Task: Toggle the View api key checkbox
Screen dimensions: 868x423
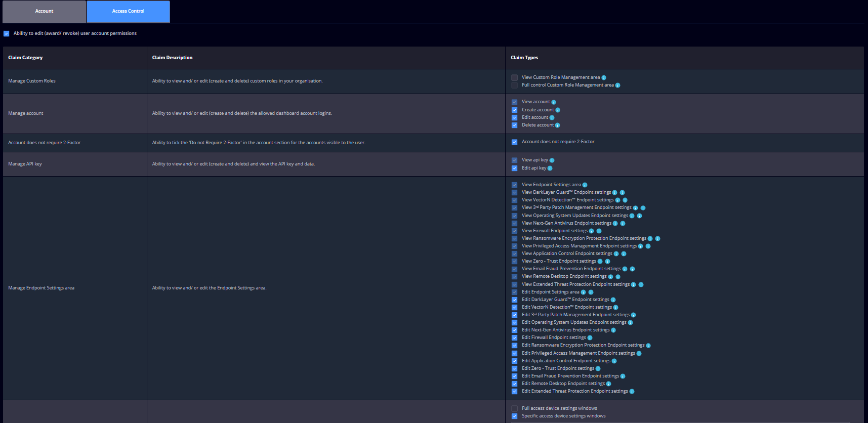Action: pos(514,160)
